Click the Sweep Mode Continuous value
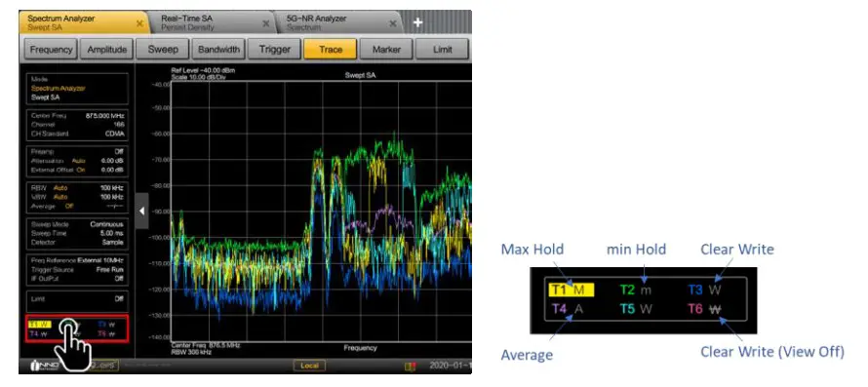868x387 pixels. [107, 224]
